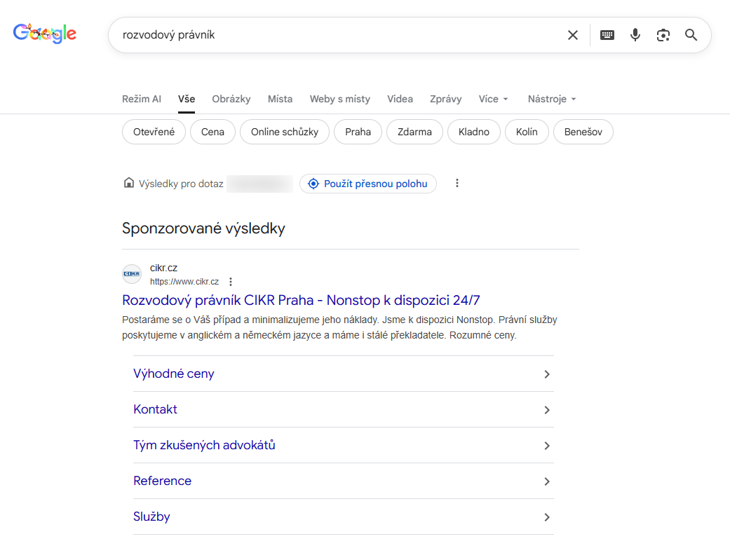This screenshot has width=730, height=560.
Task: Activate Použít přesnou polohu
Action: pos(367,183)
